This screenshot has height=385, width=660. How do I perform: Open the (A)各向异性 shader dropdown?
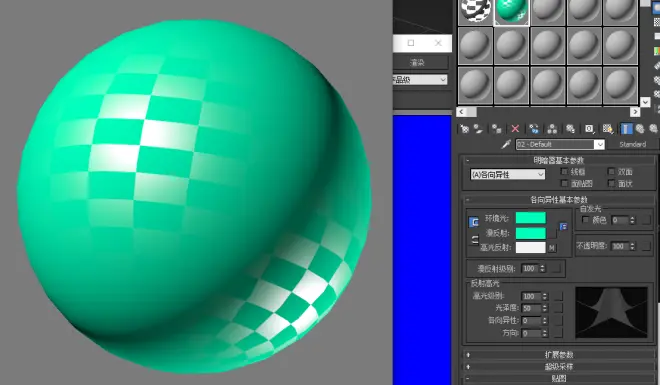tap(508, 175)
